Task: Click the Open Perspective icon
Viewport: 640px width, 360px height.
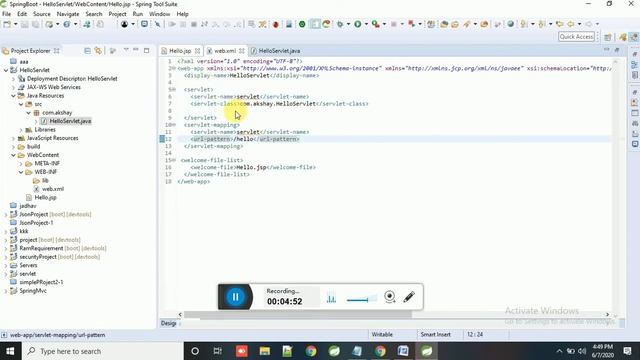Action: point(608,37)
